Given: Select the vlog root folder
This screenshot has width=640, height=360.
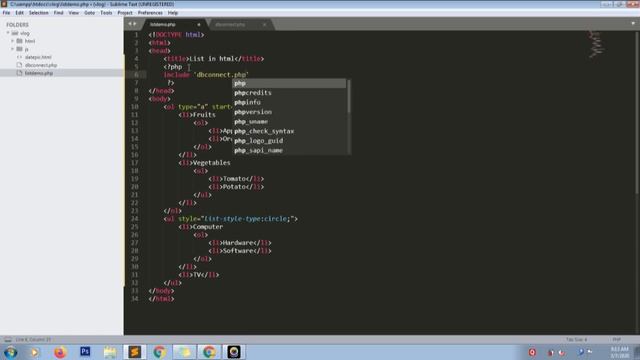Looking at the screenshot, I should coord(25,33).
